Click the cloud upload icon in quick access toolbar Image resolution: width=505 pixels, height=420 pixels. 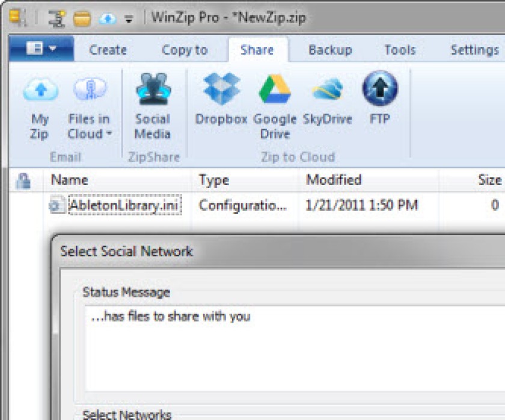coord(107,19)
